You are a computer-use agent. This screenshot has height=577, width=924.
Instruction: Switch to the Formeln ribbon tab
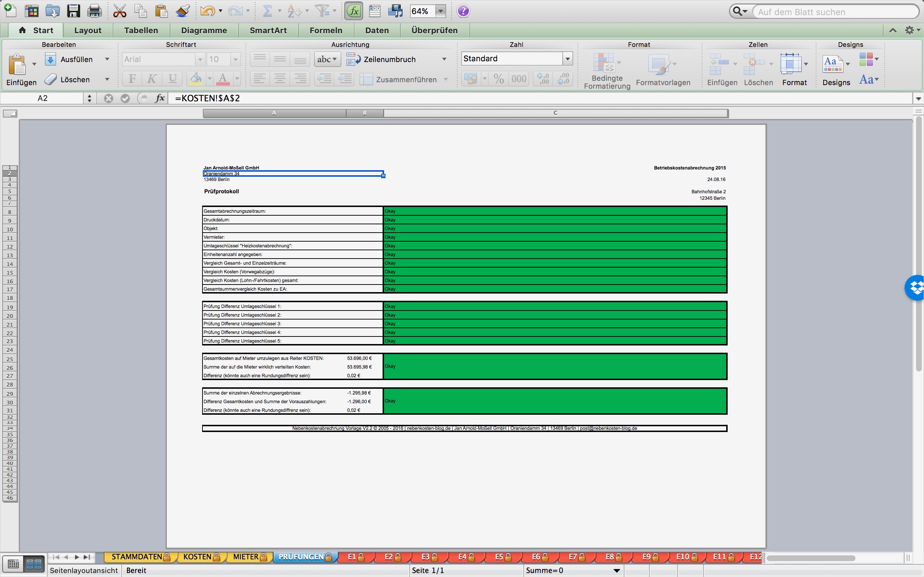(325, 30)
